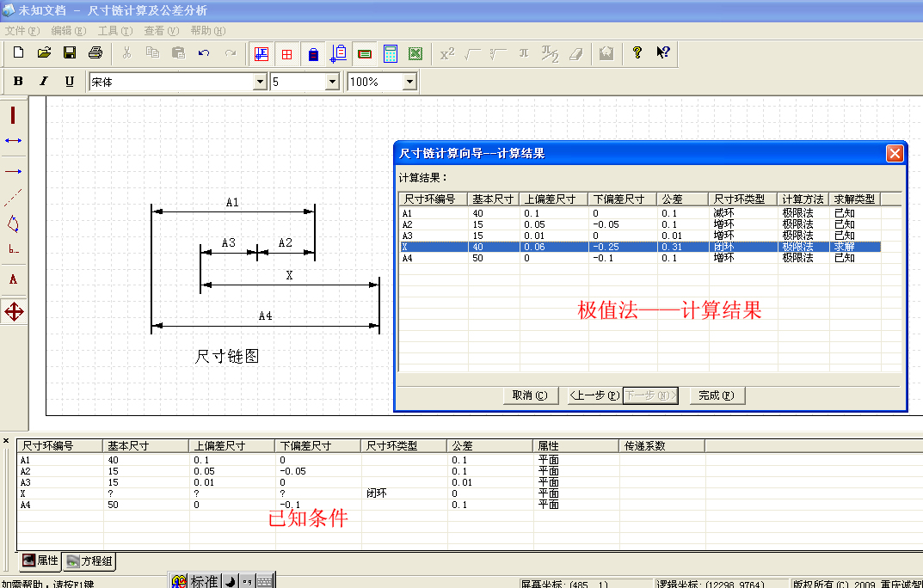Open the 查看(V) menu
The height and width of the screenshot is (588, 923).
(162, 31)
